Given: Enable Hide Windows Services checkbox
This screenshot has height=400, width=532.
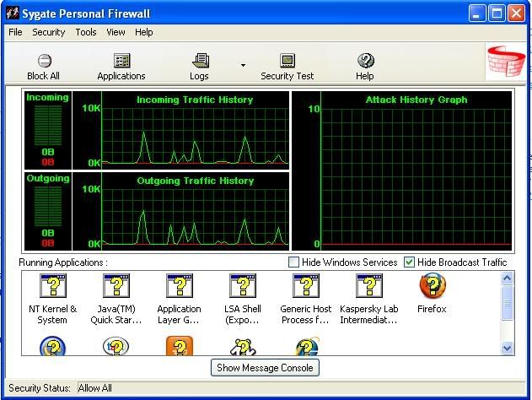Looking at the screenshot, I should [293, 262].
